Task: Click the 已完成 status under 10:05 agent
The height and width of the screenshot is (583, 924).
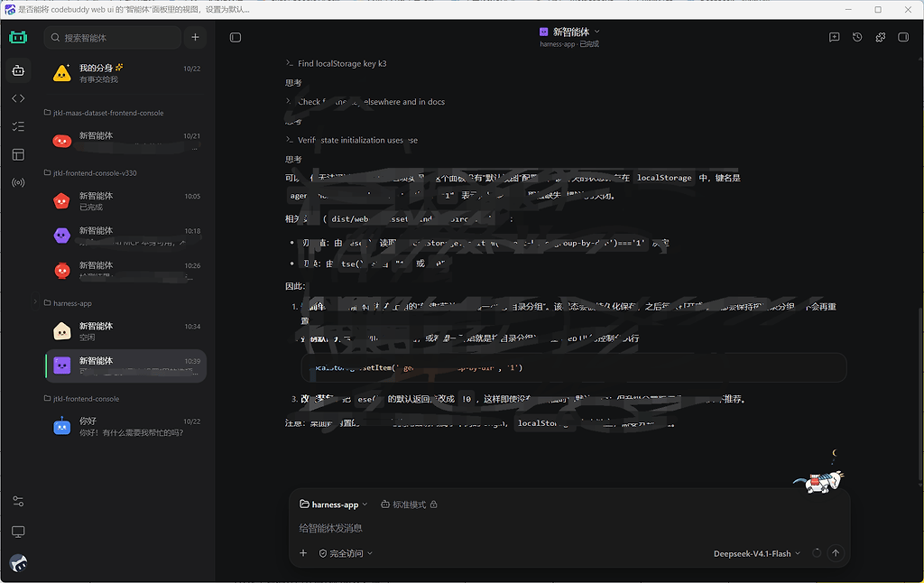Action: (x=91, y=207)
